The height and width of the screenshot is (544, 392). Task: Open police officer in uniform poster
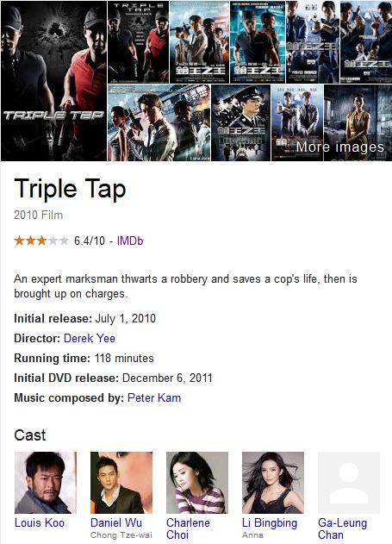241,122
